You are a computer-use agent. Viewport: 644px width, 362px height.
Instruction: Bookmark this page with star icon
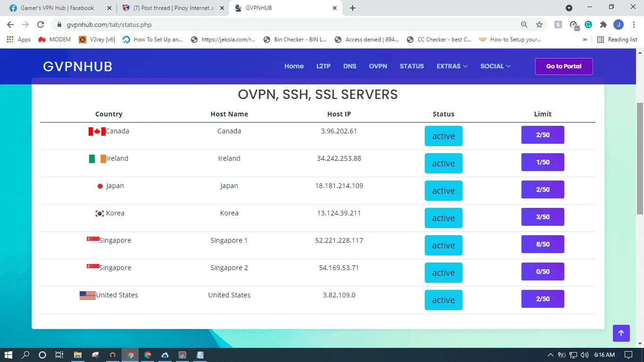[x=539, y=25]
